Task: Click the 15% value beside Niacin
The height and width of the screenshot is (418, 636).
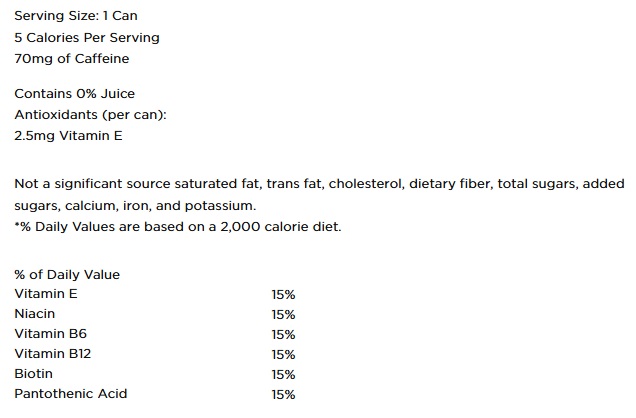Action: pyautogui.click(x=283, y=315)
